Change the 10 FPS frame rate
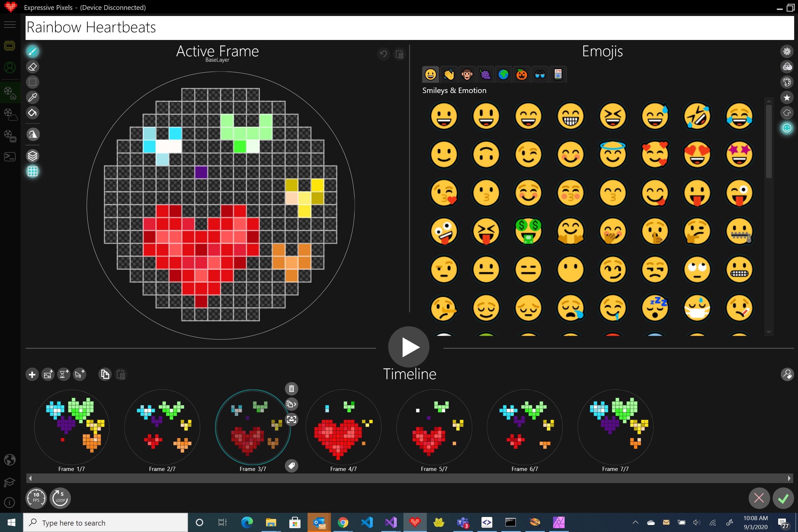The image size is (798, 532). (x=36, y=498)
